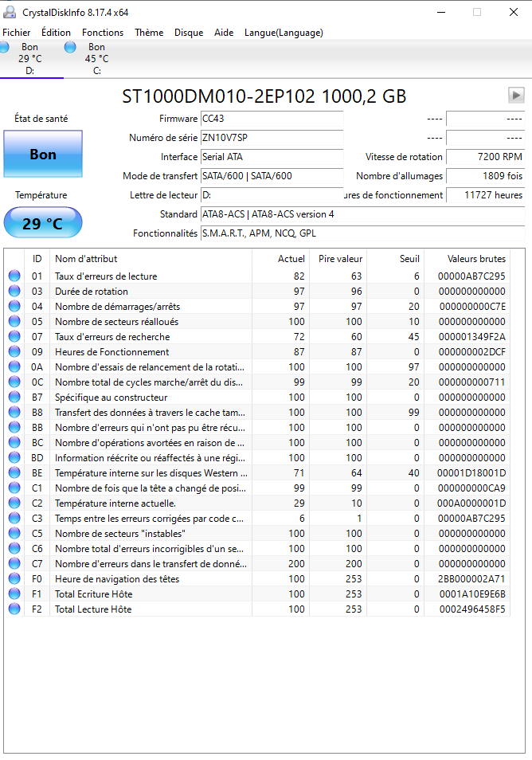This screenshot has height=760, width=532.
Task: Open the Édition menu
Action: pyautogui.click(x=56, y=33)
